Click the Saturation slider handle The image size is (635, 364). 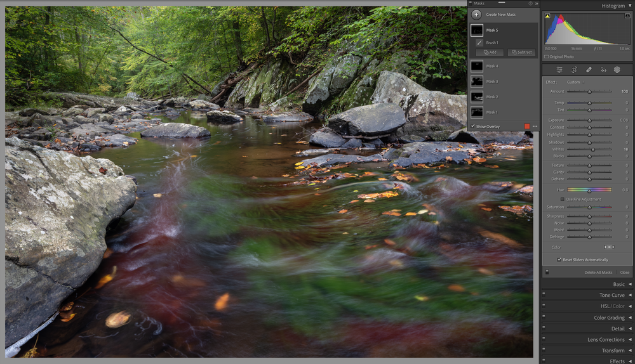pos(590,207)
